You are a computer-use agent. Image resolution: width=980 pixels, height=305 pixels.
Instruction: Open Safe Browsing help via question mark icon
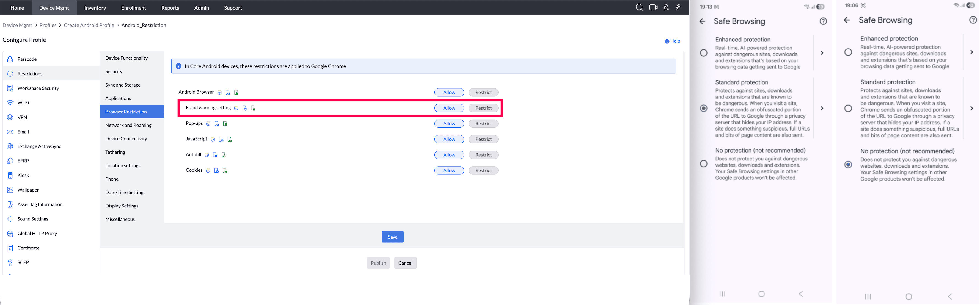point(823,21)
